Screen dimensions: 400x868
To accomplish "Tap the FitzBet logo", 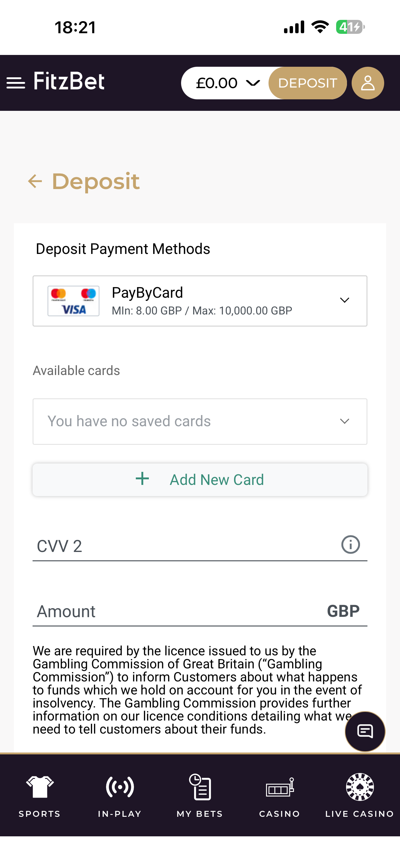I will [x=69, y=82].
